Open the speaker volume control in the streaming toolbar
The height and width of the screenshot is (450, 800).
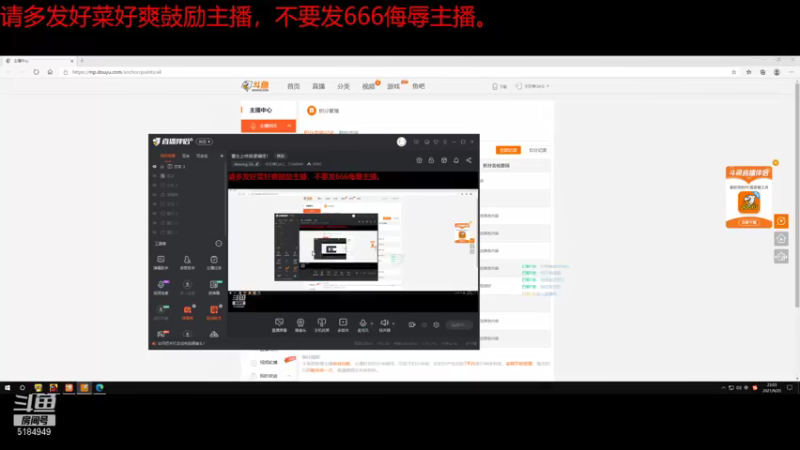385,325
